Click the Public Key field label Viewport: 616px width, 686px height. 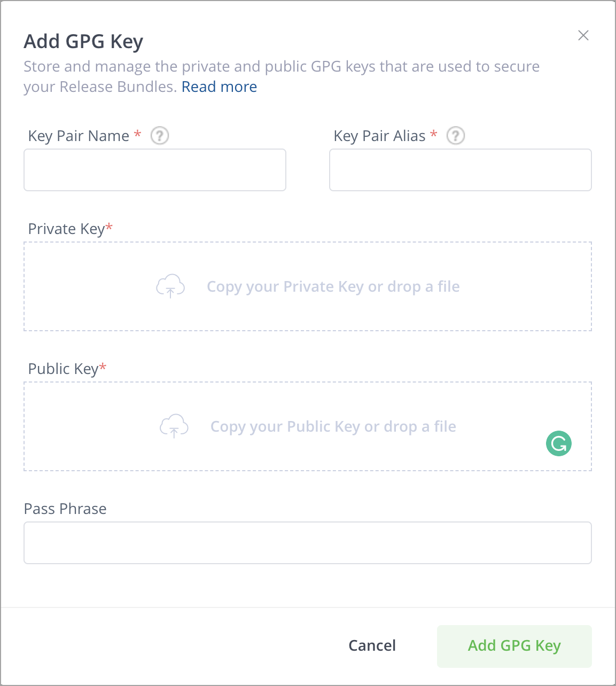pos(63,369)
